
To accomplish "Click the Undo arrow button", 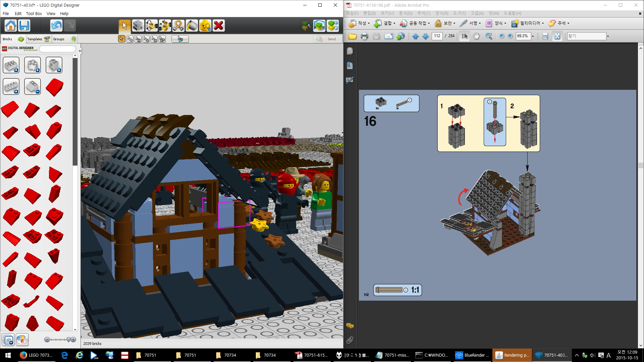I will pyautogui.click(x=56, y=25).
